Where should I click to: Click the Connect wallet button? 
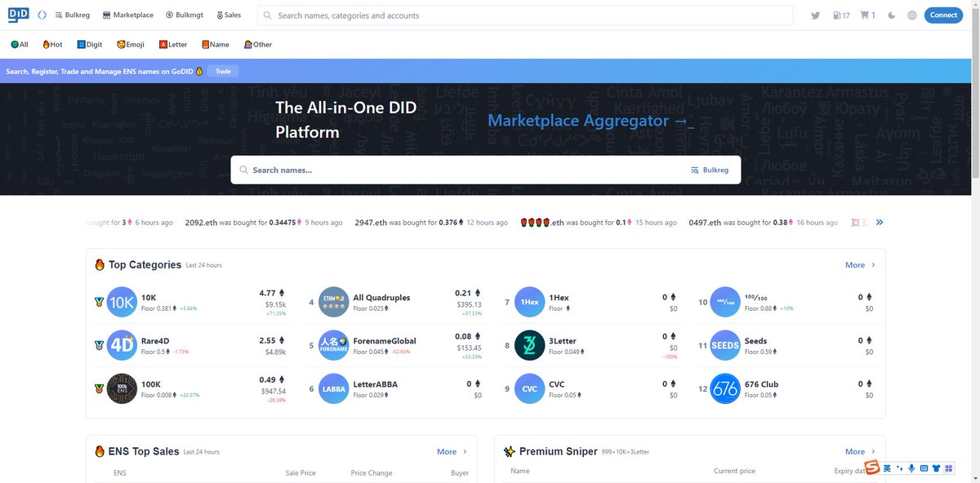coord(943,15)
